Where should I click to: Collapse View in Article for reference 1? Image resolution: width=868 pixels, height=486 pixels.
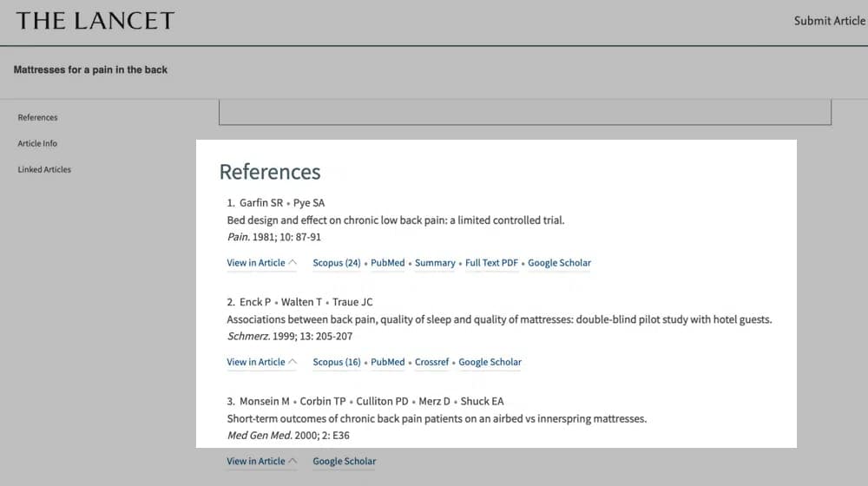coord(261,263)
